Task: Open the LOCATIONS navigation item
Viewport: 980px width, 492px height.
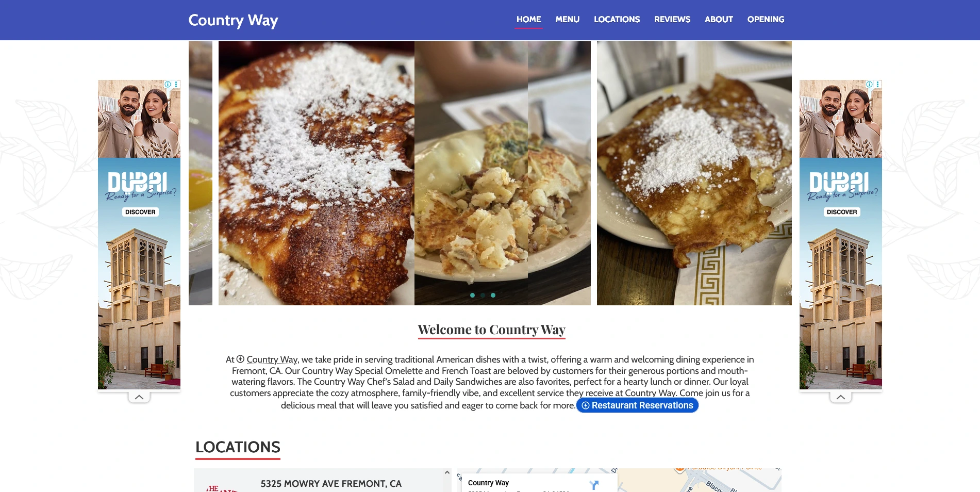Action: (x=617, y=19)
